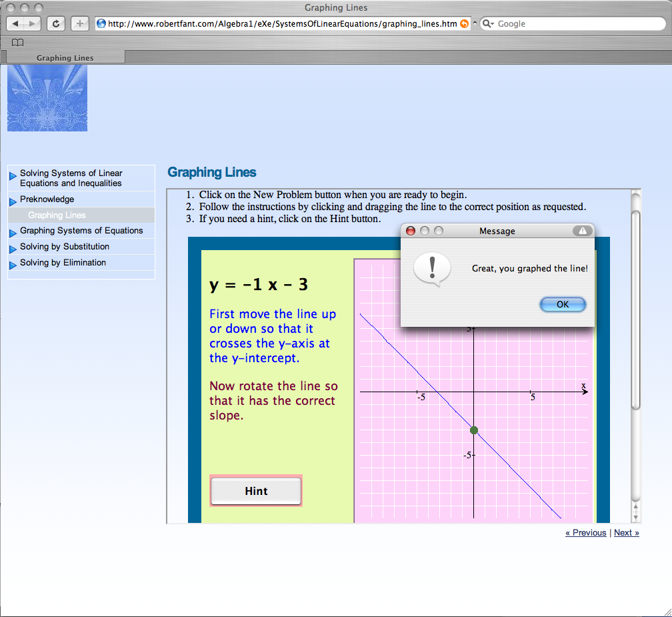Click the red 'Now rotate the line' instruction
Screen dimensions: 672x617
[273, 400]
